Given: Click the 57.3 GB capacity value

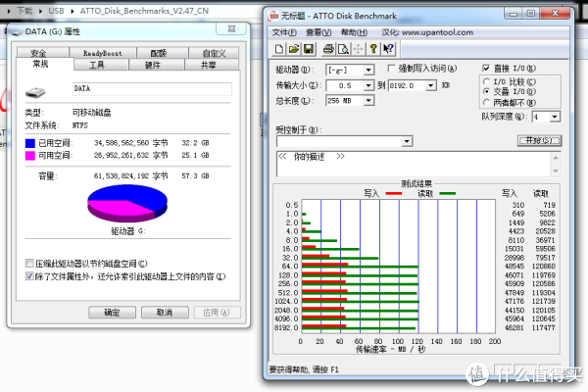Looking at the screenshot, I should 195,176.
